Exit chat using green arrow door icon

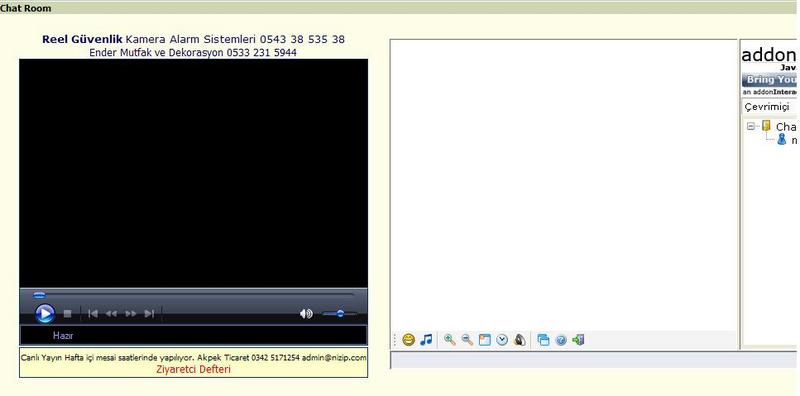point(578,340)
